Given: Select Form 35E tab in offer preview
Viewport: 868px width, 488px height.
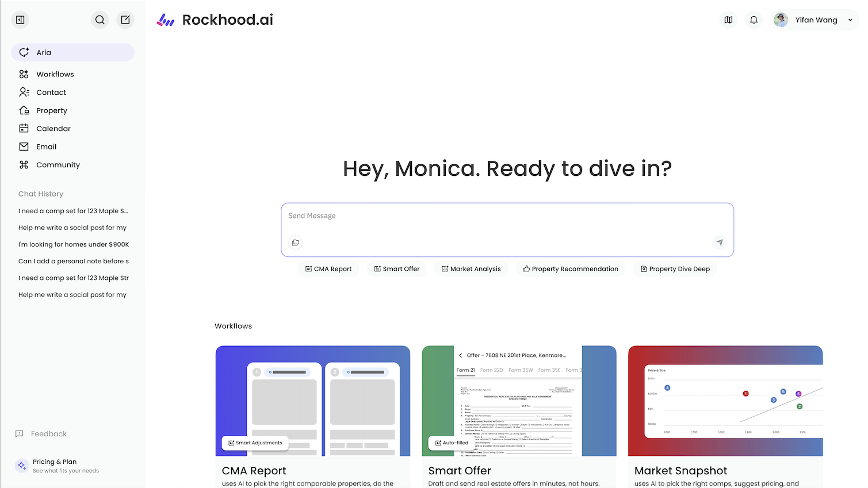Looking at the screenshot, I should (x=549, y=370).
